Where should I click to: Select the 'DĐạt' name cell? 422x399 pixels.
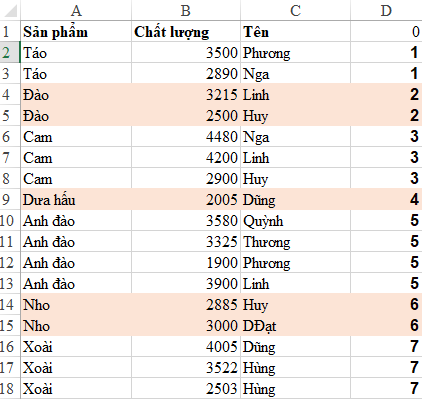point(295,325)
